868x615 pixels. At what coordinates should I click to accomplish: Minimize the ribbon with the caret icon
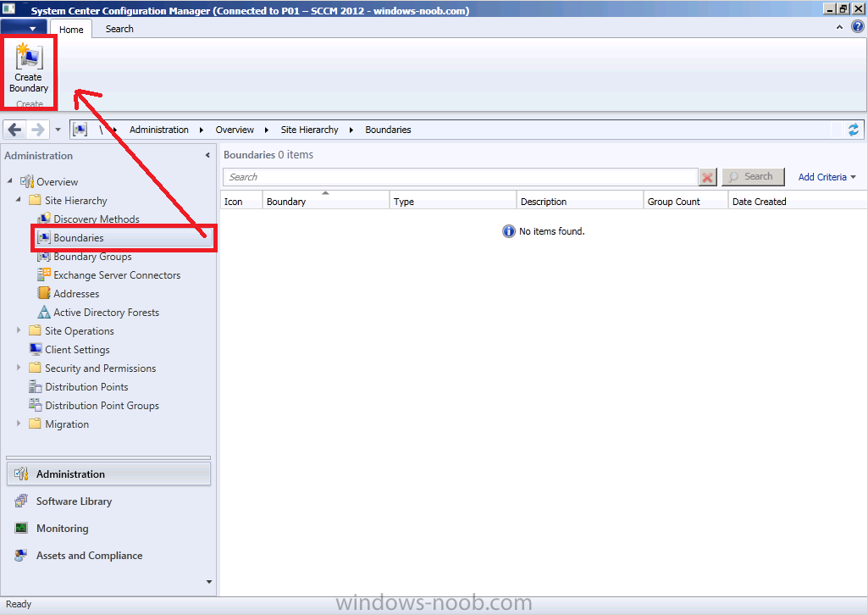point(839,26)
